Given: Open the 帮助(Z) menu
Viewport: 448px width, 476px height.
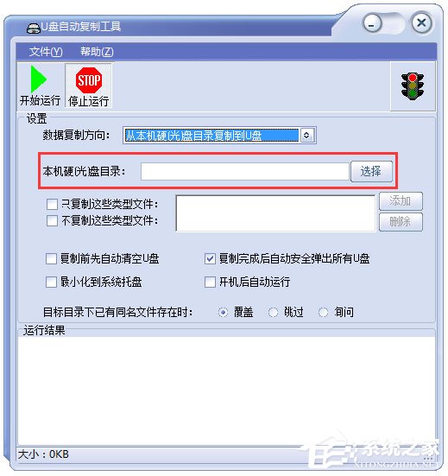Looking at the screenshot, I should [97, 52].
